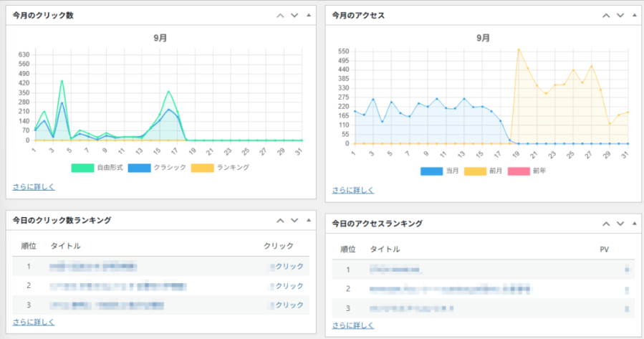Collapse the 今月のクリック数 panel
The image size is (644, 339).
[308, 16]
